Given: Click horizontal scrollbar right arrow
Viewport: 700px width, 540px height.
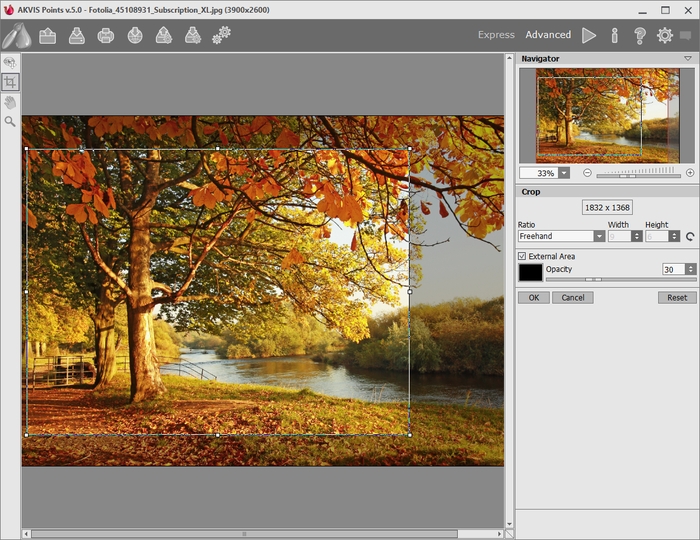Looking at the screenshot, I should coord(500,534).
